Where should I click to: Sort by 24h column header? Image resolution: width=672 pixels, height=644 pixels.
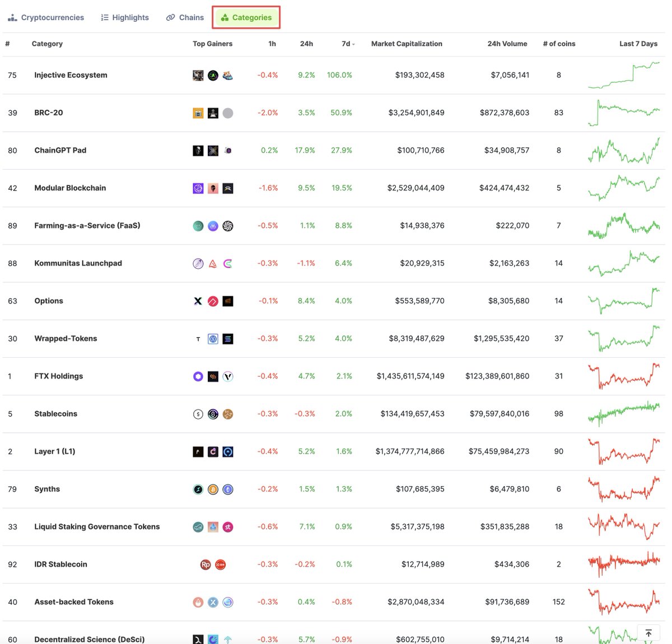pos(306,44)
